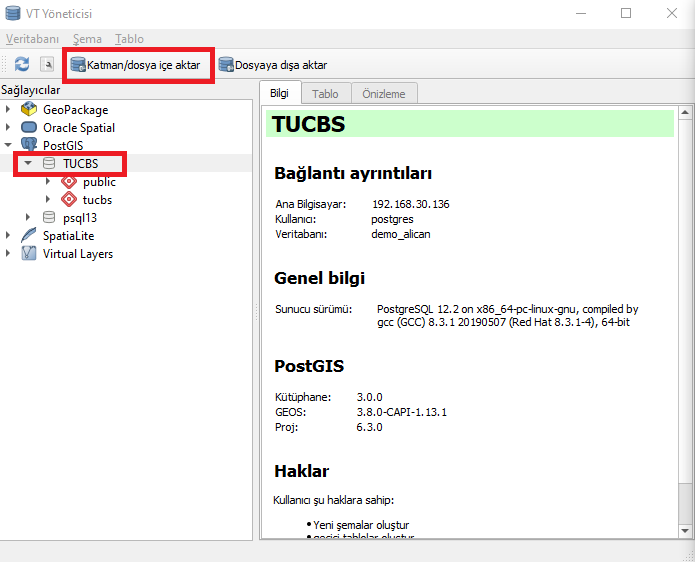695x562 pixels.
Task: Select the TUCBS connection tree item
Action: tap(80, 164)
